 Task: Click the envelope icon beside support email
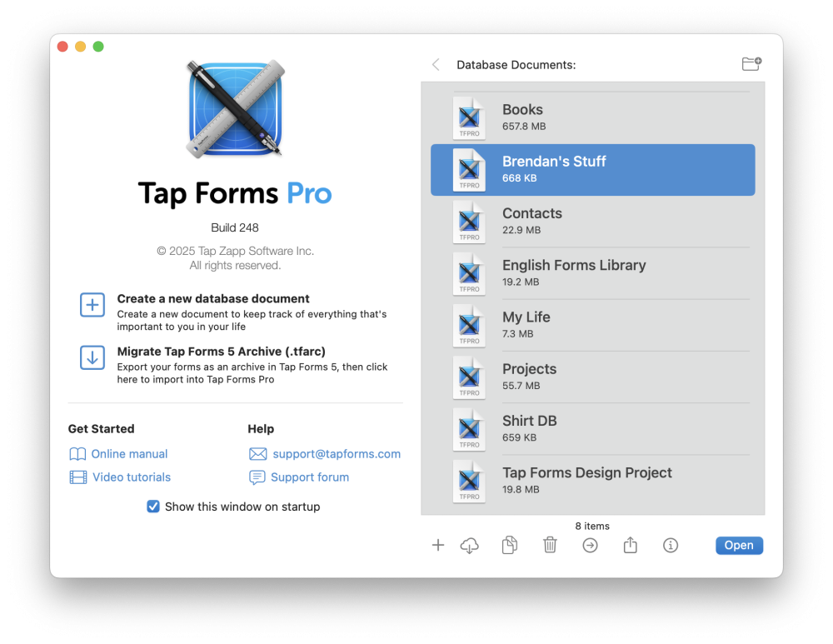point(257,454)
